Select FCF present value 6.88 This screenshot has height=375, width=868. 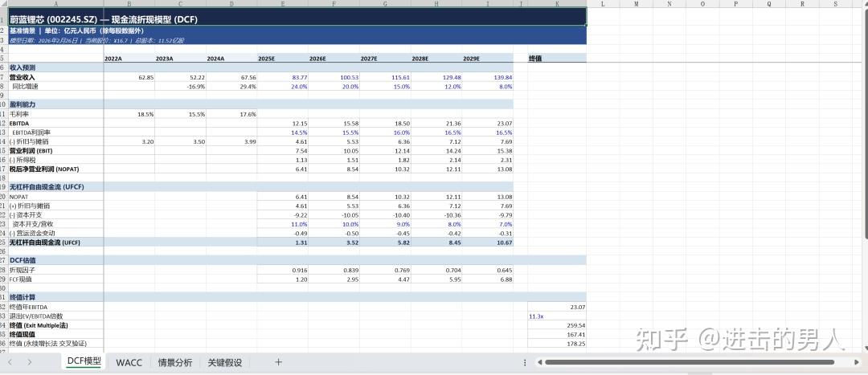tap(488, 279)
